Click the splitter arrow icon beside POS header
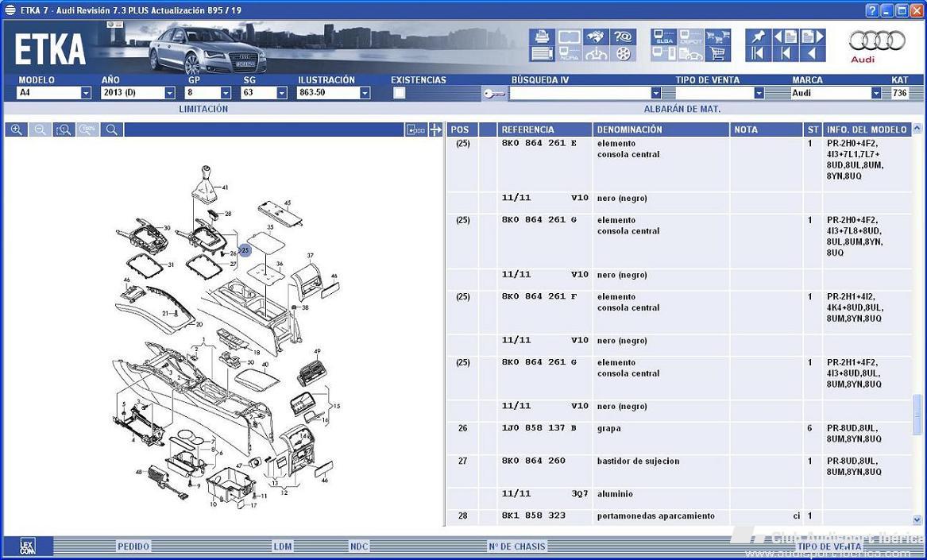Screen dimensions: 927x560 [436, 129]
